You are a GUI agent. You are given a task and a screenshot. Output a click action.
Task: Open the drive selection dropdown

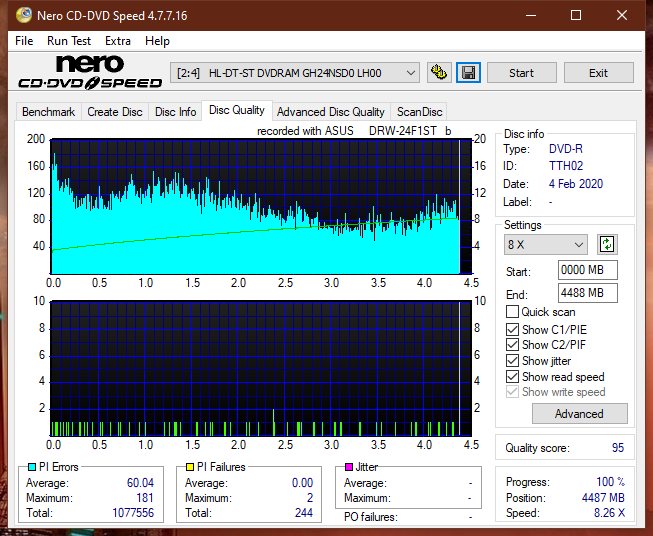click(294, 73)
